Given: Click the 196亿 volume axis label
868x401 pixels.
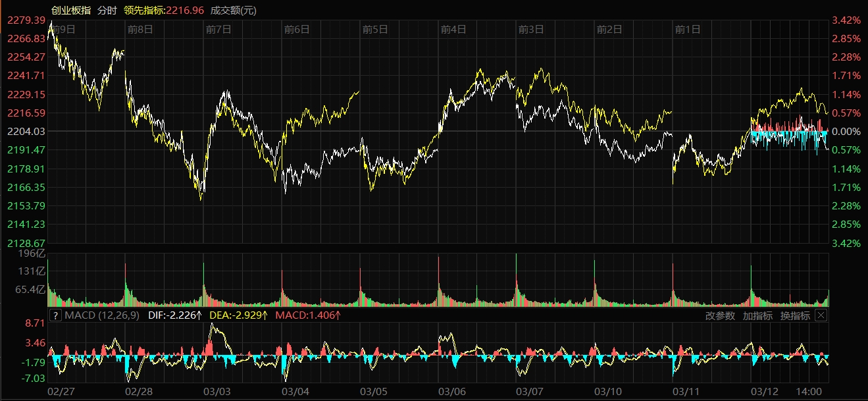Looking at the screenshot, I should point(31,254).
